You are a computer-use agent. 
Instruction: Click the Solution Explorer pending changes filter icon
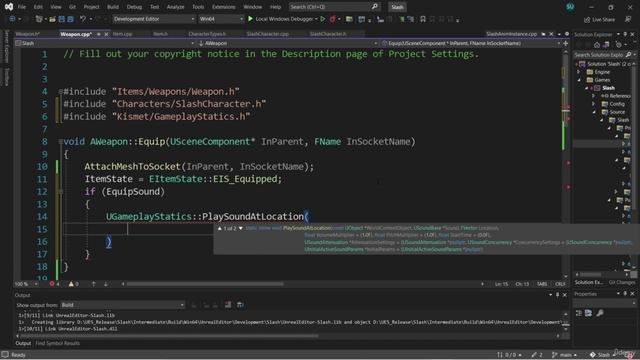620,45
